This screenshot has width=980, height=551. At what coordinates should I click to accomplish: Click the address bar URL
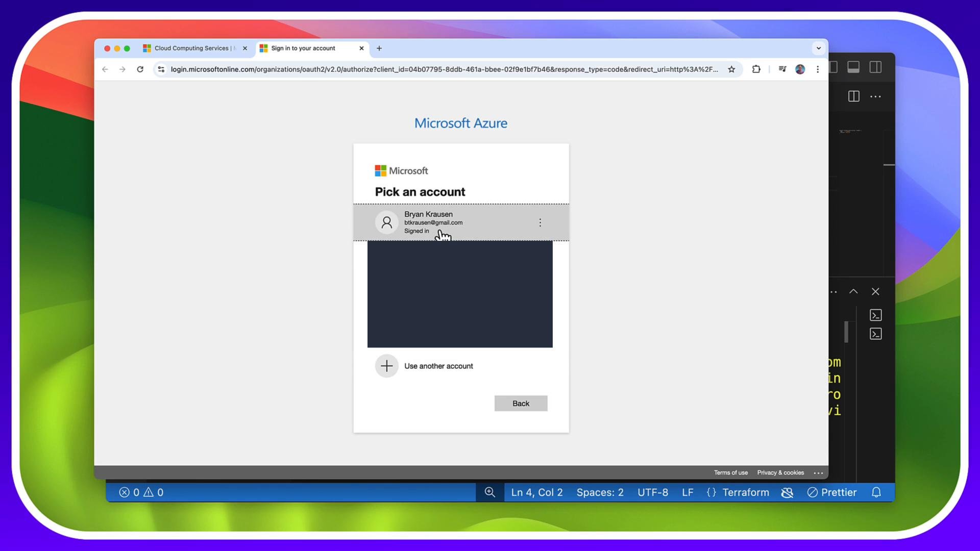[444, 69]
